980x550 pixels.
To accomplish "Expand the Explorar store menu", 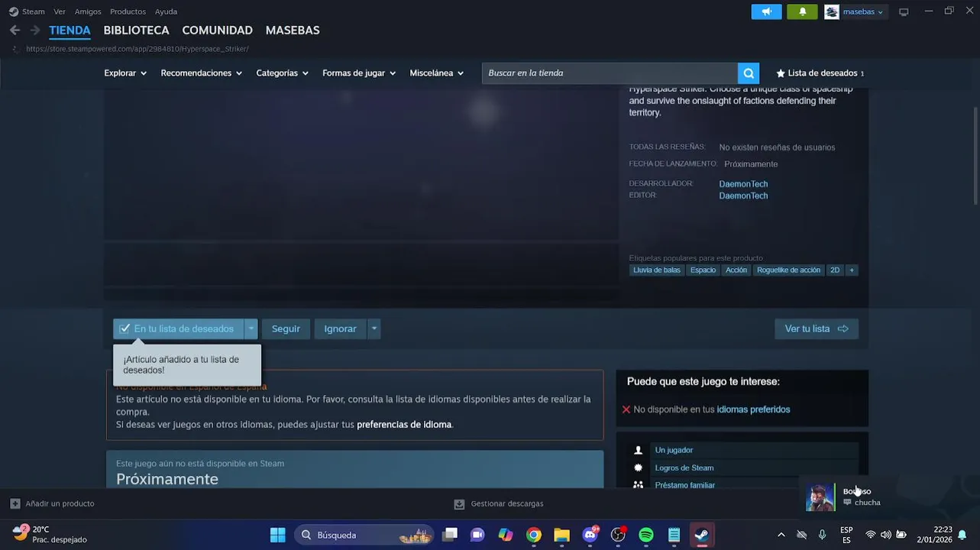I will pyautogui.click(x=125, y=73).
